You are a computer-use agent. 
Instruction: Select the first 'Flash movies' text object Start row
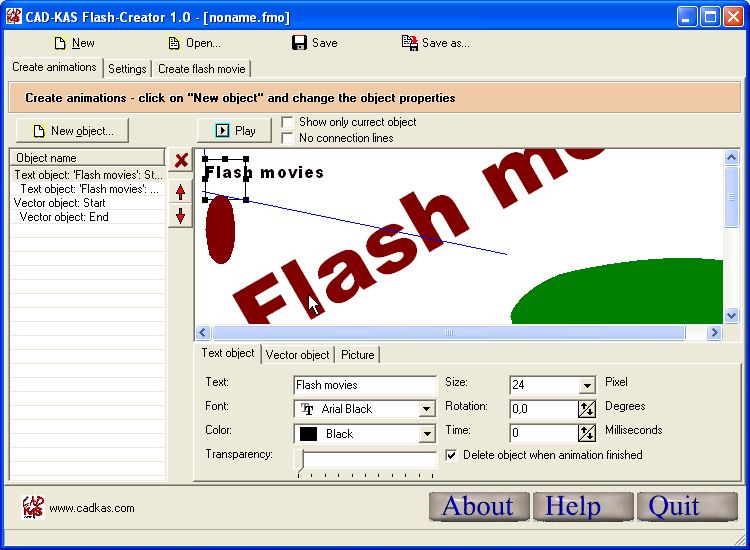[x=88, y=175]
